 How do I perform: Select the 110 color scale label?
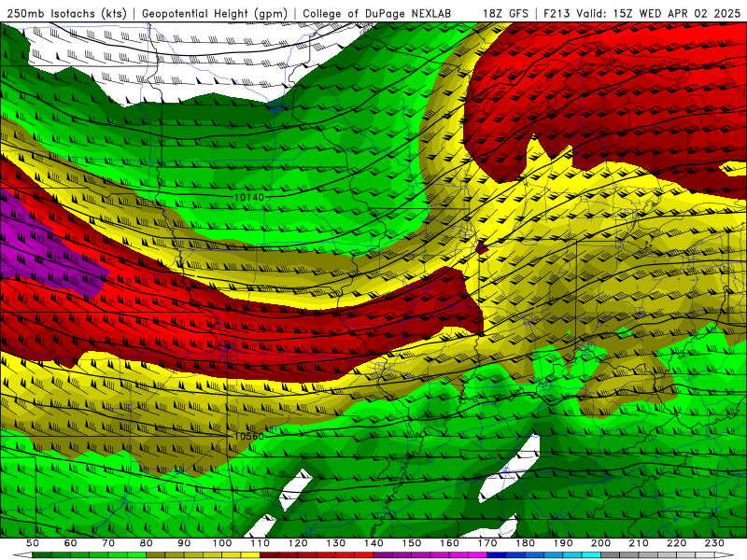[261, 543]
